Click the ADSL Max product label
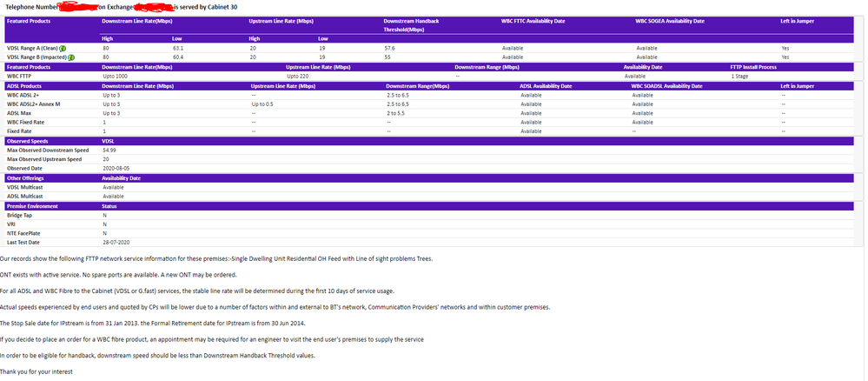This screenshot has width=868, height=381. 20,113
